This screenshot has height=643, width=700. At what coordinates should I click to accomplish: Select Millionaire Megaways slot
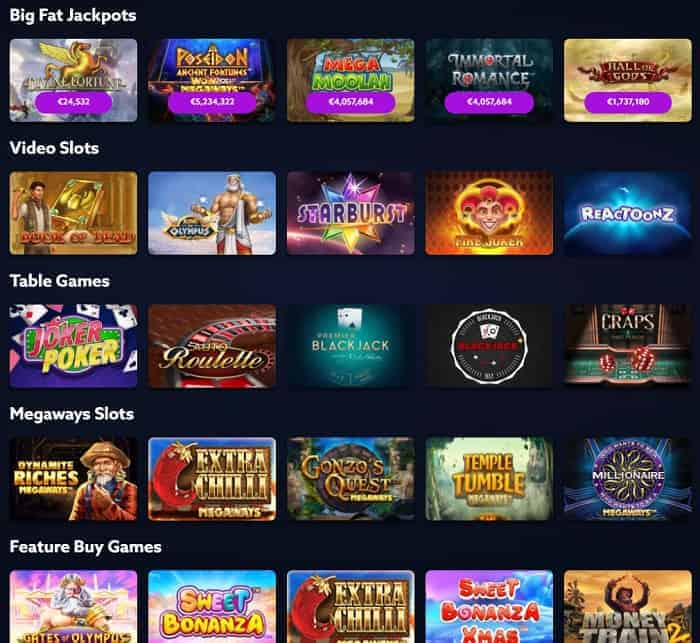click(x=628, y=479)
